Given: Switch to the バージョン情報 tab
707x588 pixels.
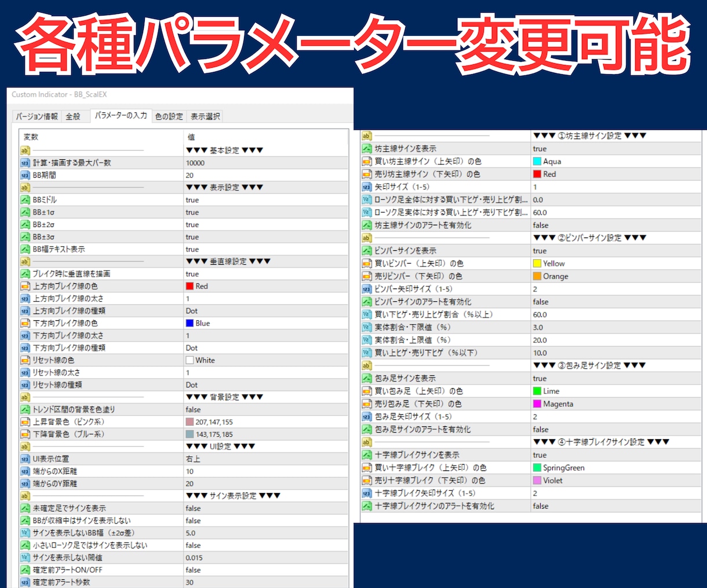Looking at the screenshot, I should [x=37, y=116].
